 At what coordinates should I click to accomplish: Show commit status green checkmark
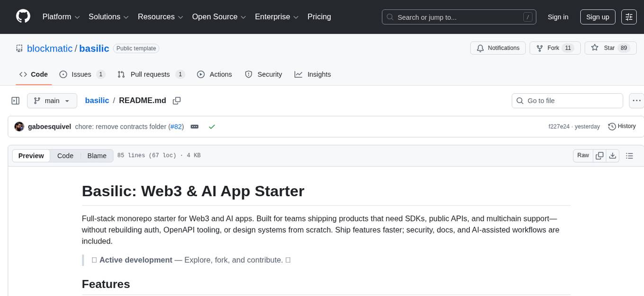click(212, 127)
